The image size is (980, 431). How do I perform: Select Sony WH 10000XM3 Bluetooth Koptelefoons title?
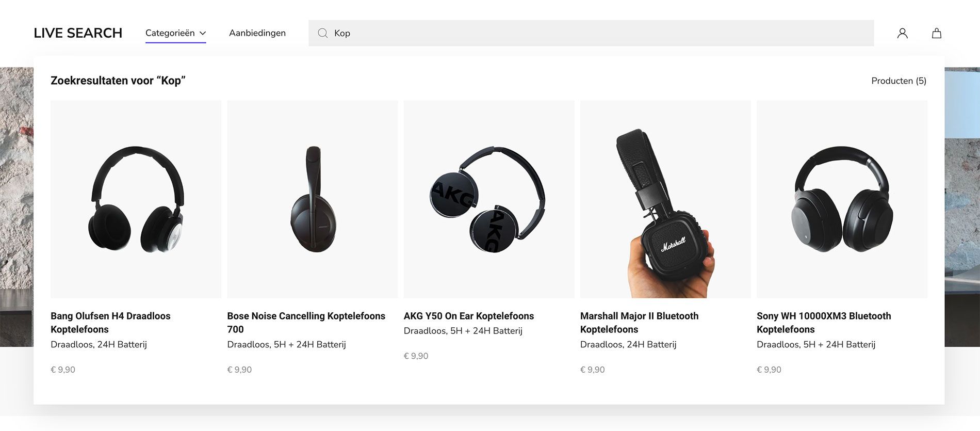pyautogui.click(x=824, y=323)
